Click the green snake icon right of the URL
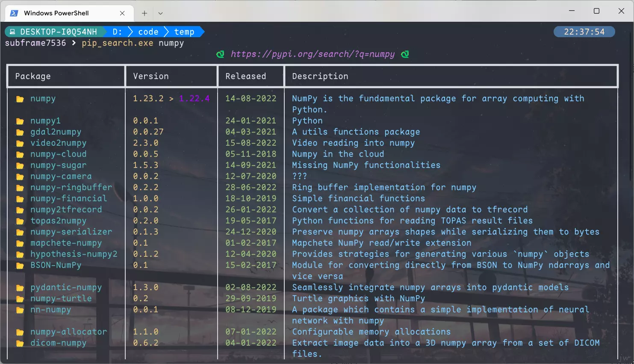This screenshot has height=364, width=634. (405, 54)
